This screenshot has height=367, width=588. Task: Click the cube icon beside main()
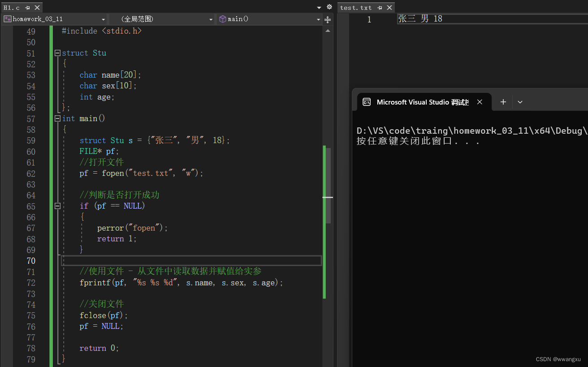click(222, 19)
